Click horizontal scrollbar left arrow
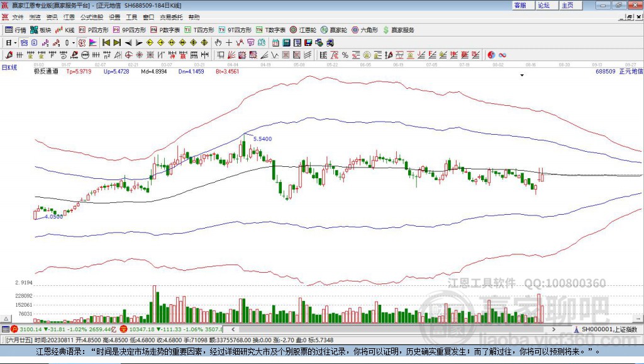Viewport: 644px width, 364px height. point(233,329)
